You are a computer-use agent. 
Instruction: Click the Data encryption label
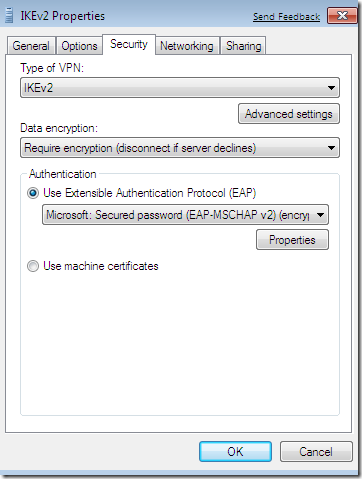59,128
